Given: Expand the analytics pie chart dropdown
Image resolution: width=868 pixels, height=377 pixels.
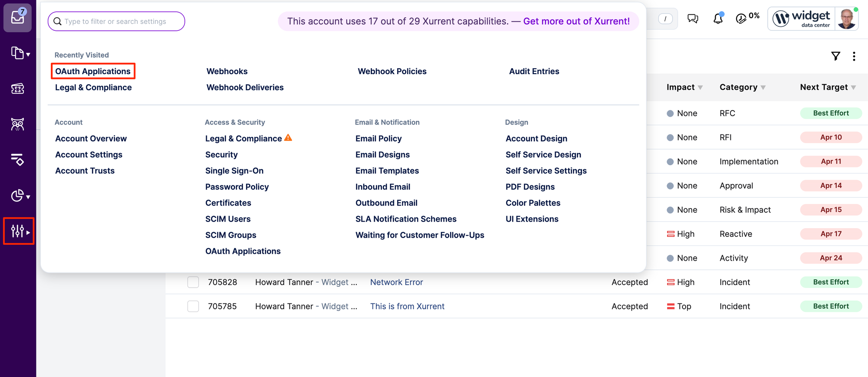Looking at the screenshot, I should [20, 196].
